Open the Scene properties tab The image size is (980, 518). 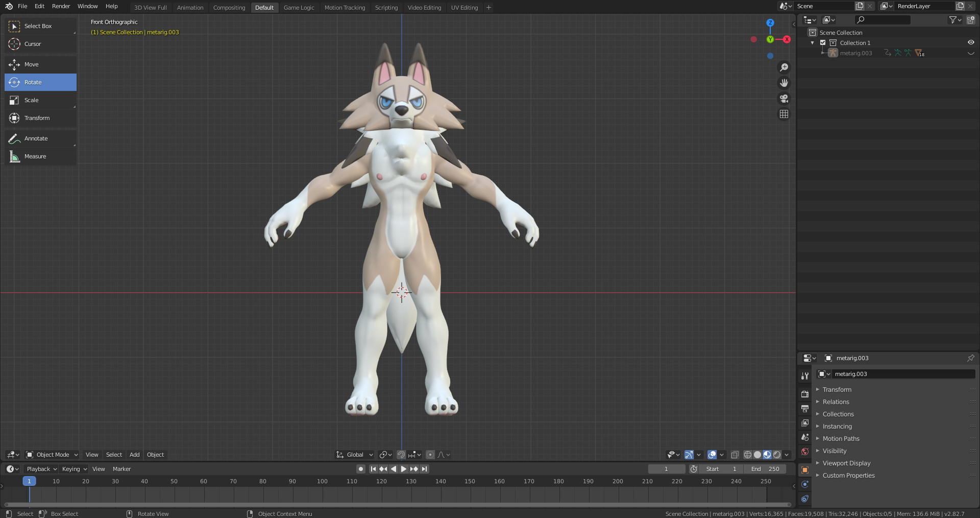(805, 437)
